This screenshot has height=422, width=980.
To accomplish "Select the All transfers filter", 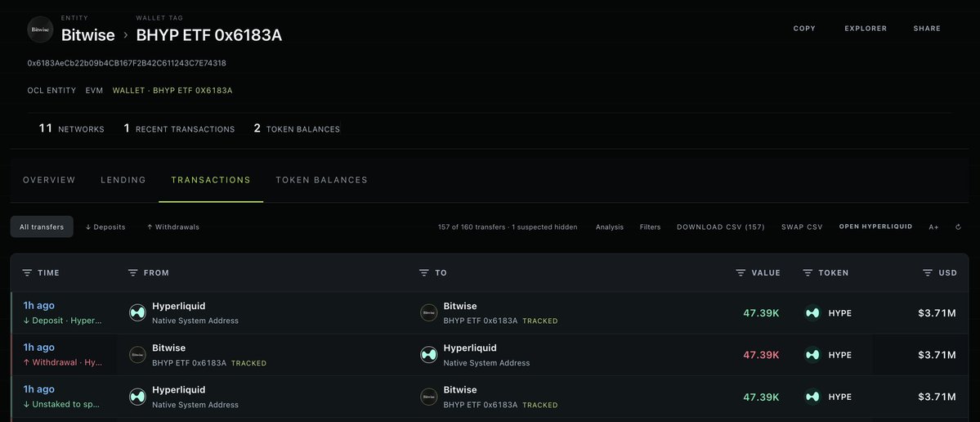I will pyautogui.click(x=42, y=227).
